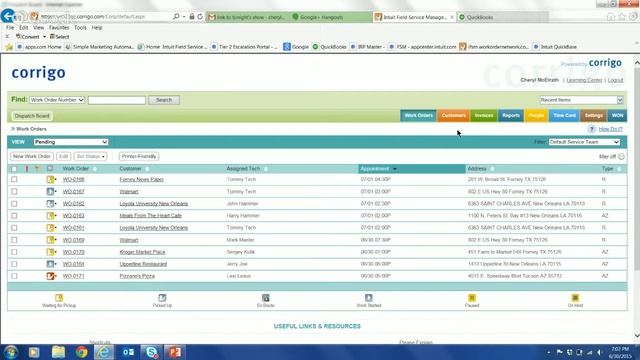640x360 pixels.
Task: Click status icon for work order WO-0166
Action: click(x=50, y=179)
